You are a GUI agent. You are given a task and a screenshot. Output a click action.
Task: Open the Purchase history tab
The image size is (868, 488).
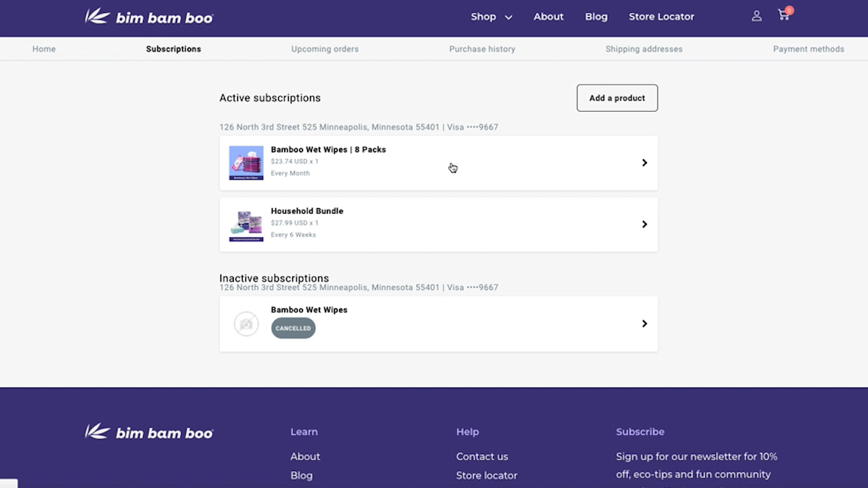[482, 49]
